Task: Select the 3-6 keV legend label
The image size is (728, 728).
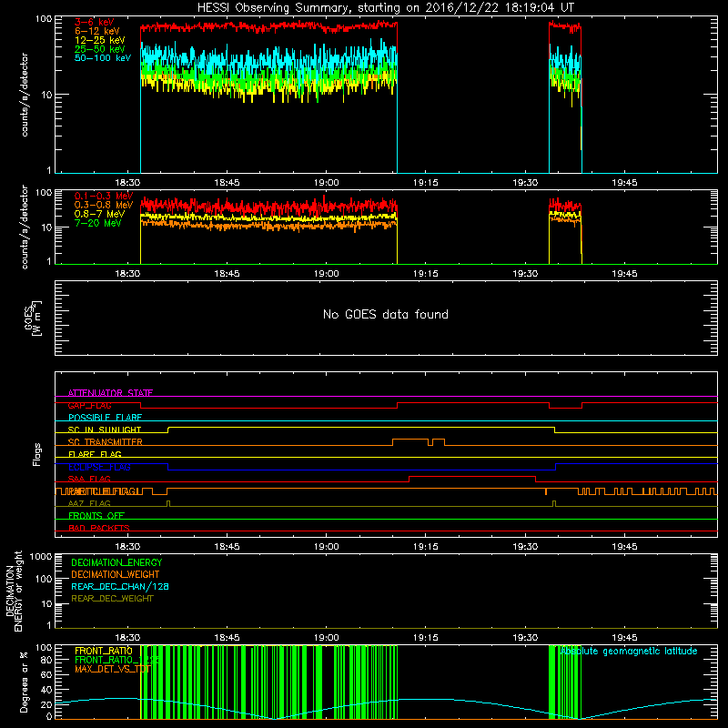Action: pyautogui.click(x=95, y=22)
